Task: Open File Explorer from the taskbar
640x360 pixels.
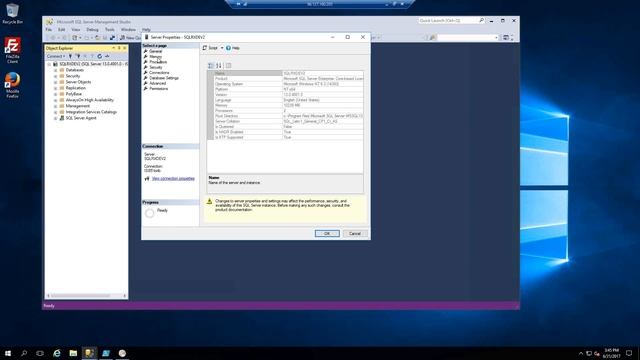Action: pyautogui.click(x=73, y=353)
